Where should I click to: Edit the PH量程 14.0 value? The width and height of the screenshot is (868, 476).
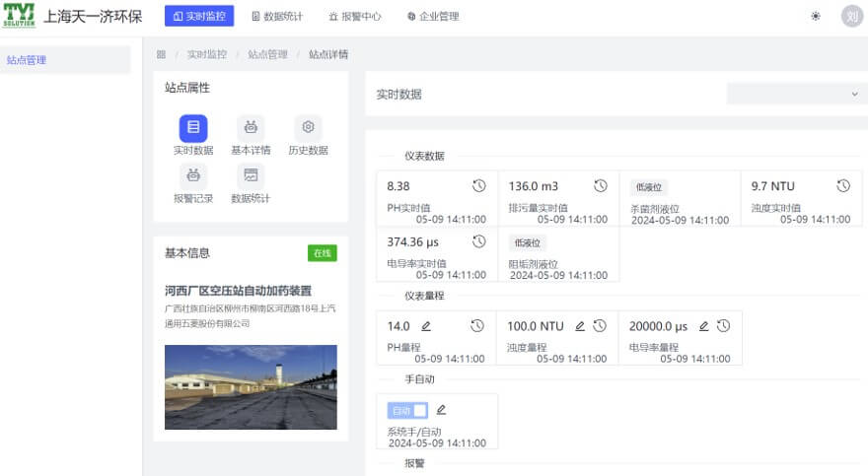(x=426, y=326)
